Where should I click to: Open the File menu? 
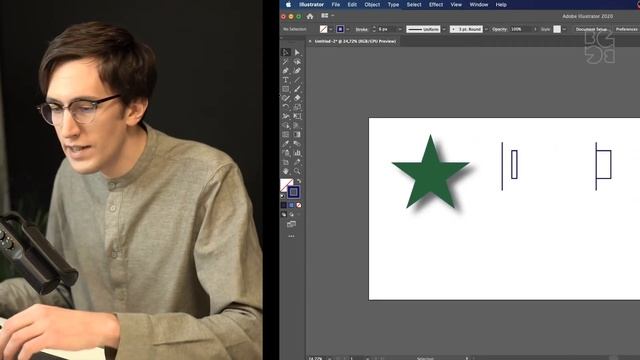pyautogui.click(x=336, y=4)
